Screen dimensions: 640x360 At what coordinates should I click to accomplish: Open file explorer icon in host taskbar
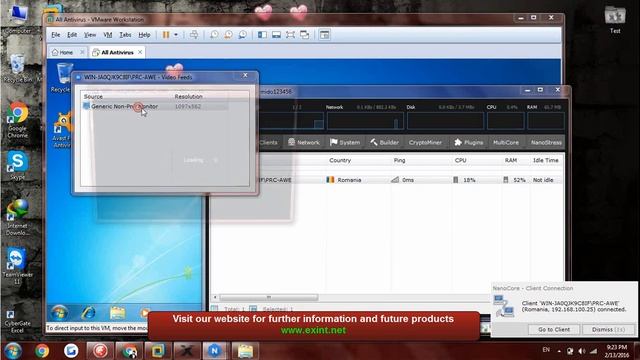pos(245,351)
